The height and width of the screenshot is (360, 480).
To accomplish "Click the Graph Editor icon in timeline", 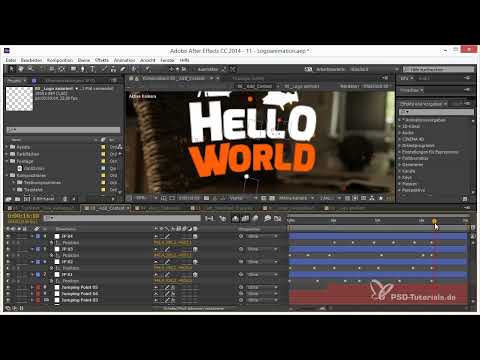I will click(277, 219).
